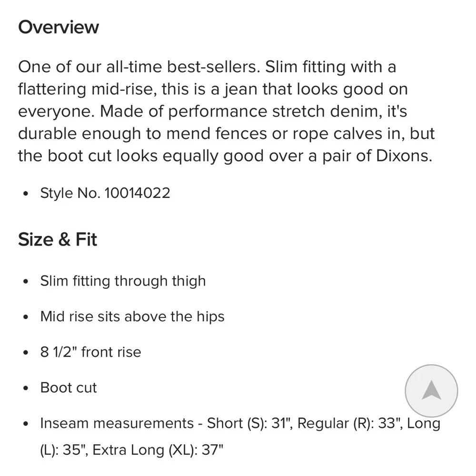The height and width of the screenshot is (476, 476).
Task: Tap the circular arrow button at bottom right
Action: [x=431, y=390]
